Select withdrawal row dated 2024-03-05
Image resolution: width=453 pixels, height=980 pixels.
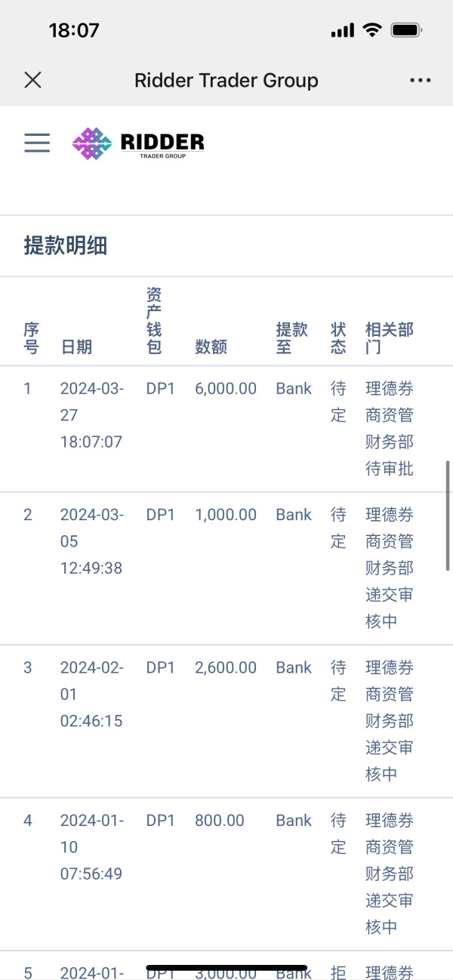click(226, 569)
